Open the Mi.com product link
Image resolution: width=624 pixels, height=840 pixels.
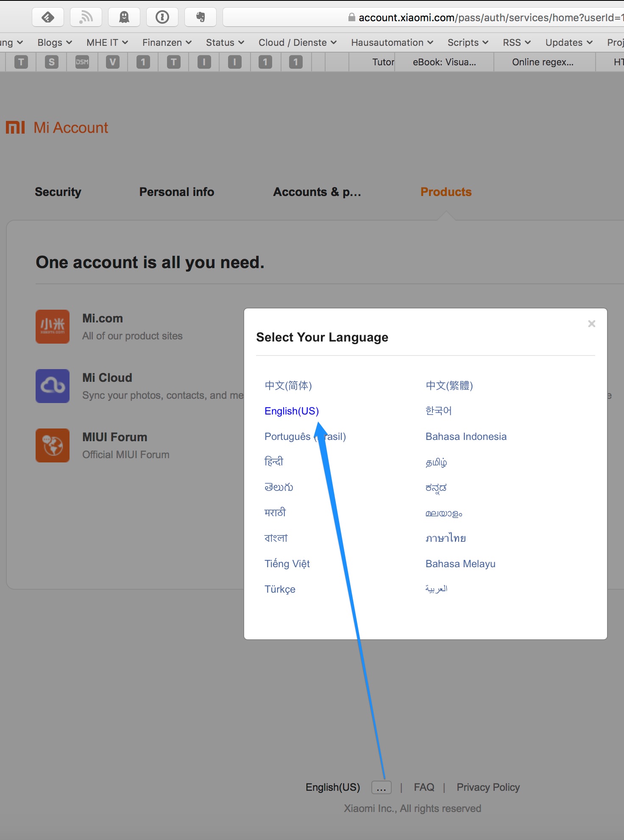coord(103,318)
